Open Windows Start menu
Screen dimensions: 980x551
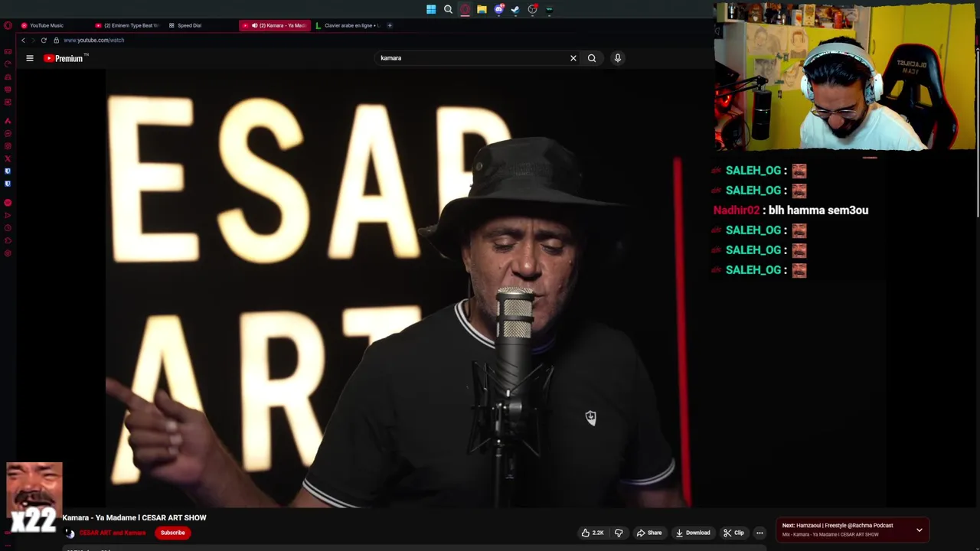(x=431, y=10)
